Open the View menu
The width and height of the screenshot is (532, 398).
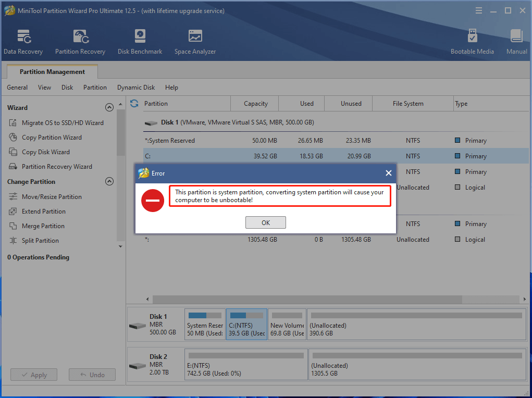tap(44, 88)
